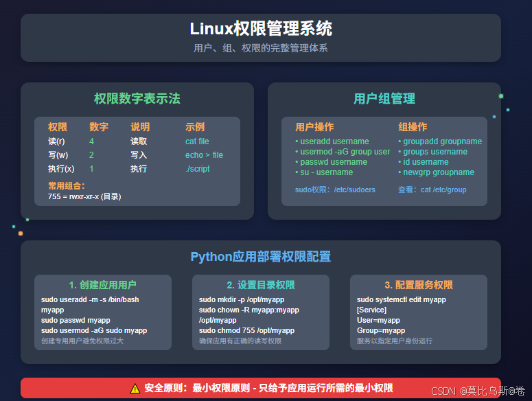Click the note "创建专用用户避免权限过大"
The width and height of the screenshot is (532, 401).
pyautogui.click(x=82, y=341)
